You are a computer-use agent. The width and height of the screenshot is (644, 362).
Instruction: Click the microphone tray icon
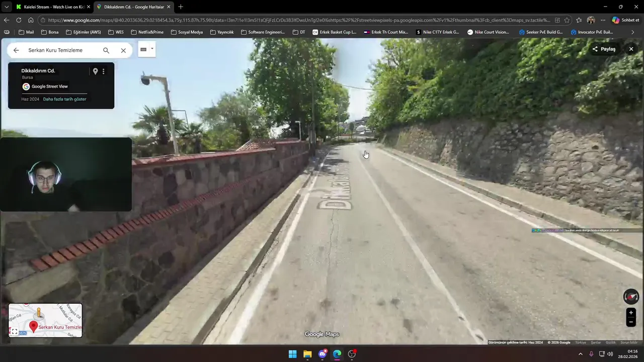pos(591,354)
